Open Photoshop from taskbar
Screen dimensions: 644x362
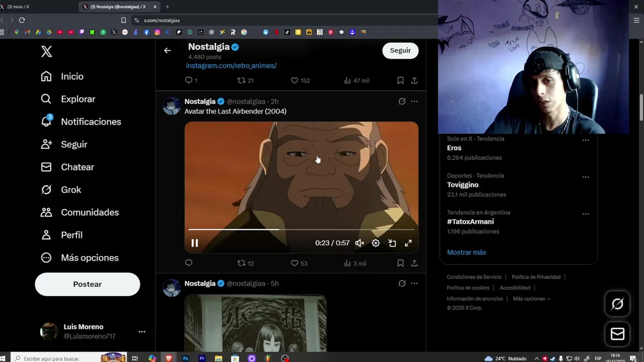click(x=185, y=358)
